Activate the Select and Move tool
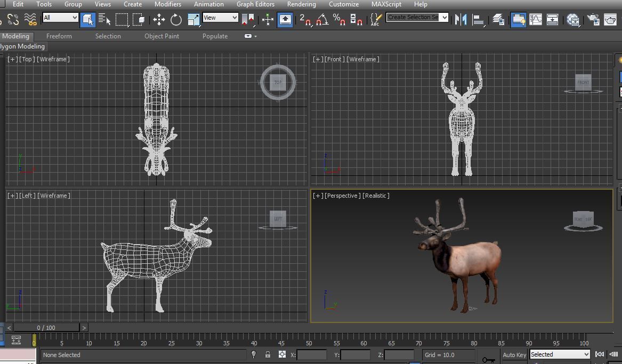Viewport: 622px width, 364px height. pyautogui.click(x=159, y=19)
